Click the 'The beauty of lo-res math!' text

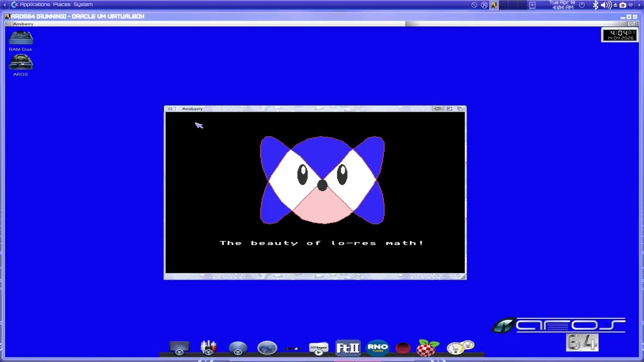click(x=322, y=243)
